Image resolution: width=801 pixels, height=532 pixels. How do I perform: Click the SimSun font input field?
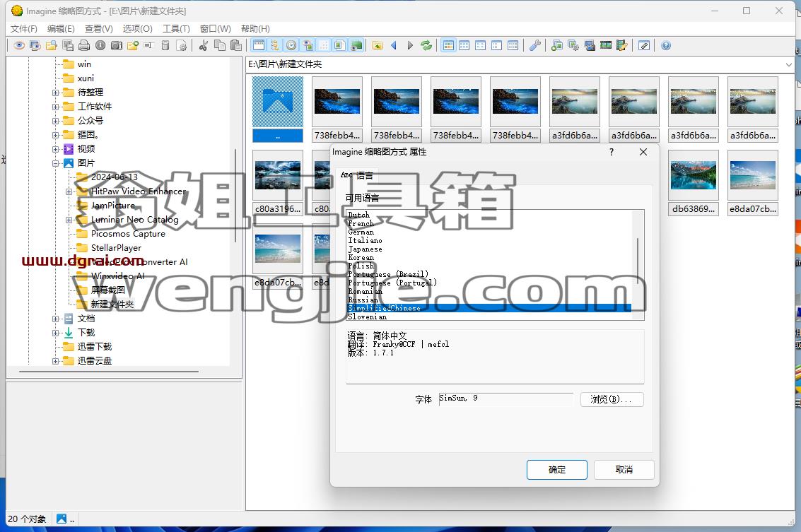tap(505, 398)
